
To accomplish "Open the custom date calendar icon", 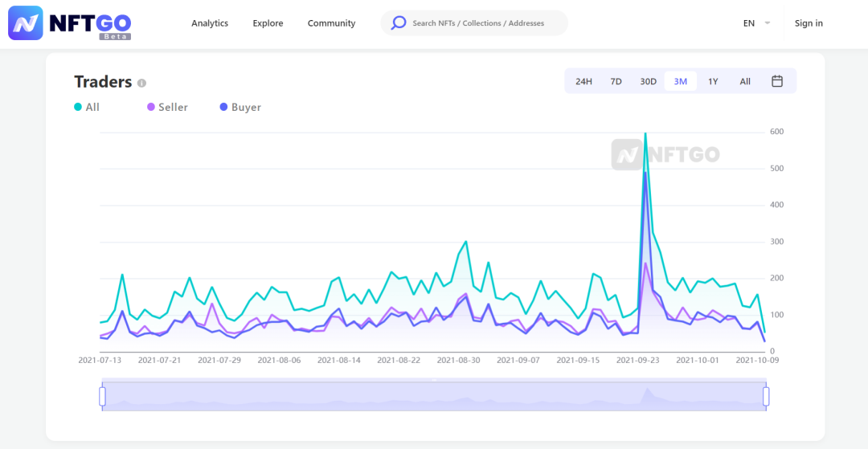I will point(777,81).
